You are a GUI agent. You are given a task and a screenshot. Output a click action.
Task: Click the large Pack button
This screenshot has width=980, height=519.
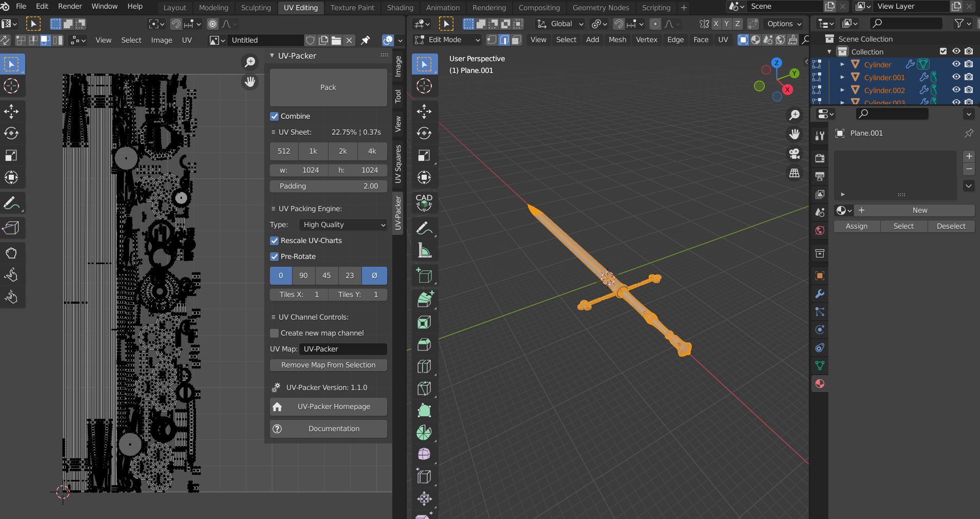click(x=328, y=88)
